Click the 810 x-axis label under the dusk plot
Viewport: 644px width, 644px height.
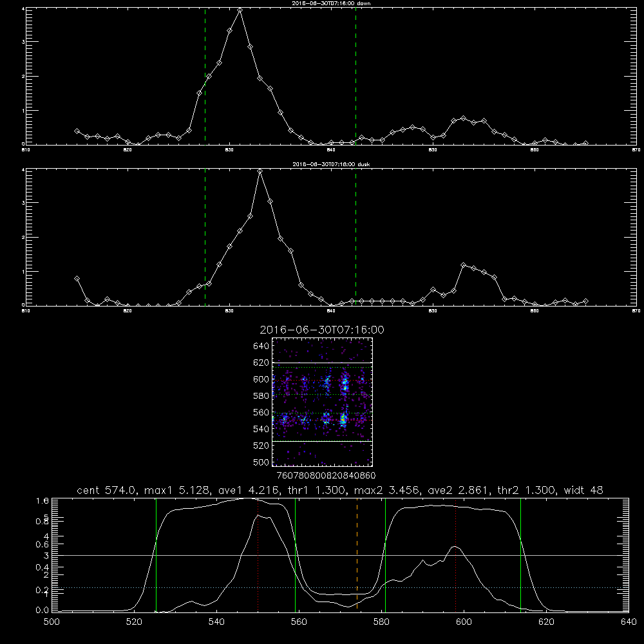point(26,311)
